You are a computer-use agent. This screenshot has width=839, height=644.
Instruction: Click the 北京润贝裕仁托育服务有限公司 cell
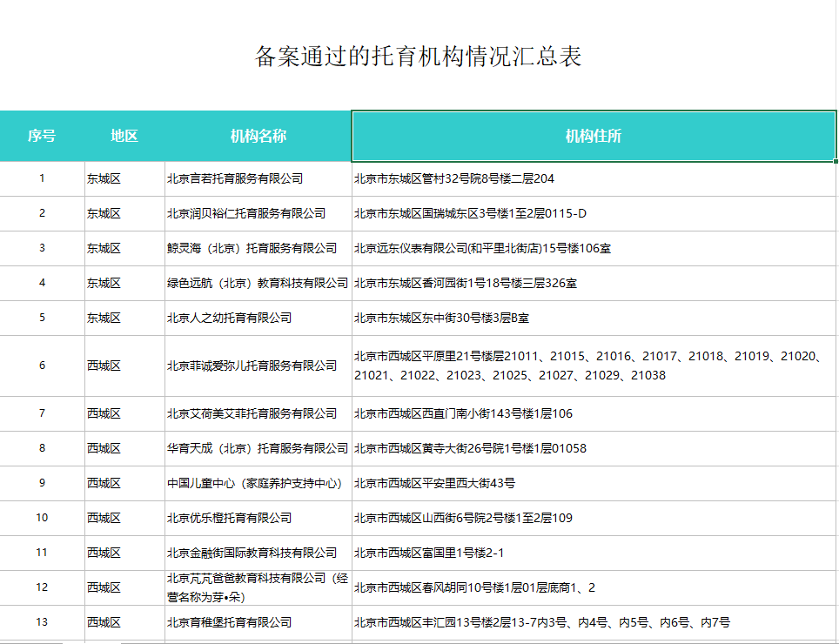(x=246, y=213)
